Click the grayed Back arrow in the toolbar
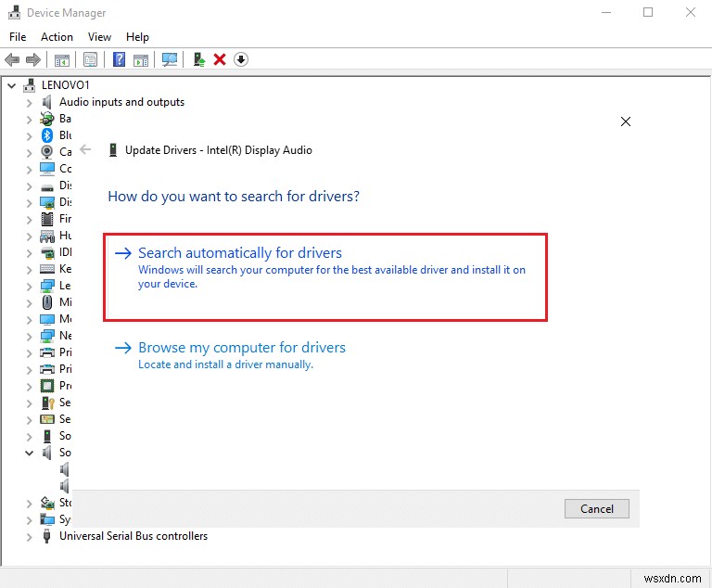This screenshot has height=588, width=712. click(x=13, y=59)
